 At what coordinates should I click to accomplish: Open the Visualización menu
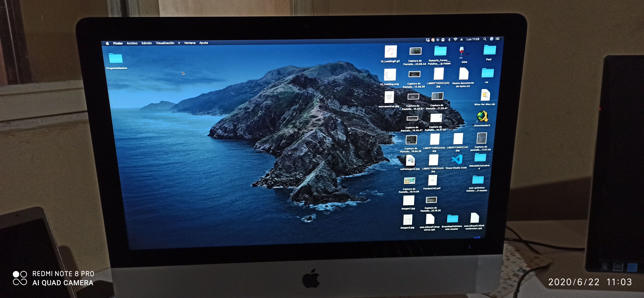tap(165, 43)
